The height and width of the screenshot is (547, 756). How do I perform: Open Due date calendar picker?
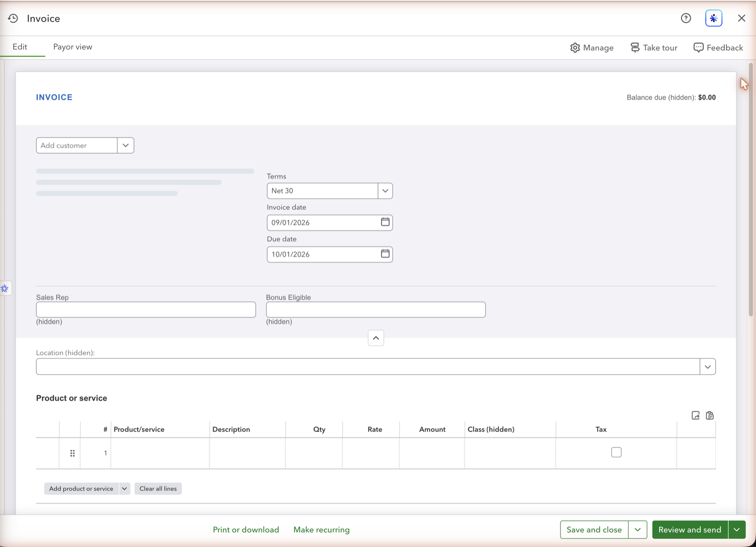click(x=385, y=254)
